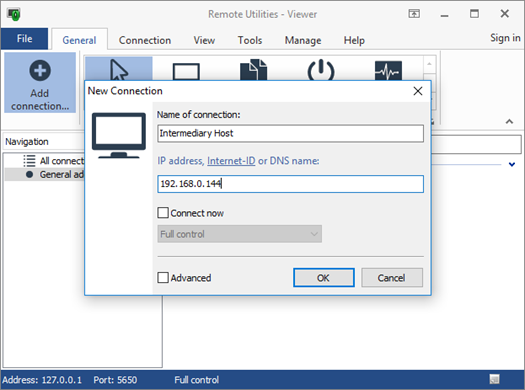
Task: Open the File menu
Action: (x=24, y=39)
